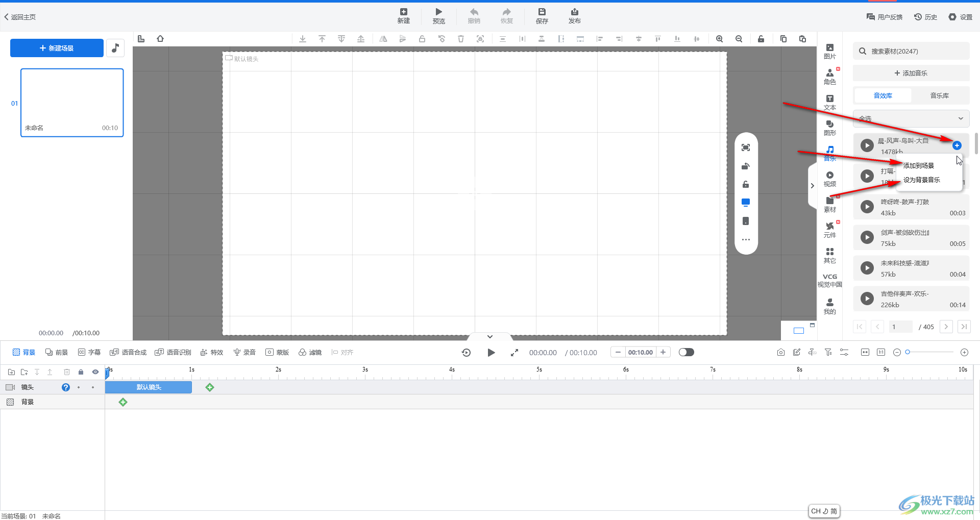
Task: Click the page number input field
Action: [x=900, y=327]
